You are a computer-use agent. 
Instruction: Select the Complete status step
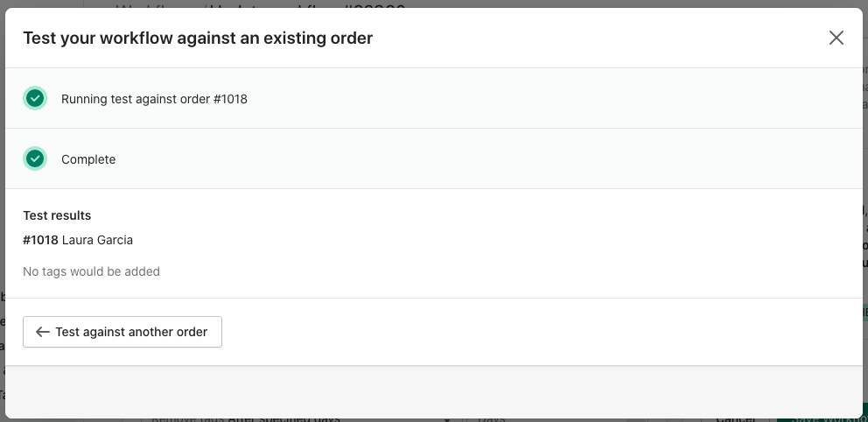(x=434, y=159)
